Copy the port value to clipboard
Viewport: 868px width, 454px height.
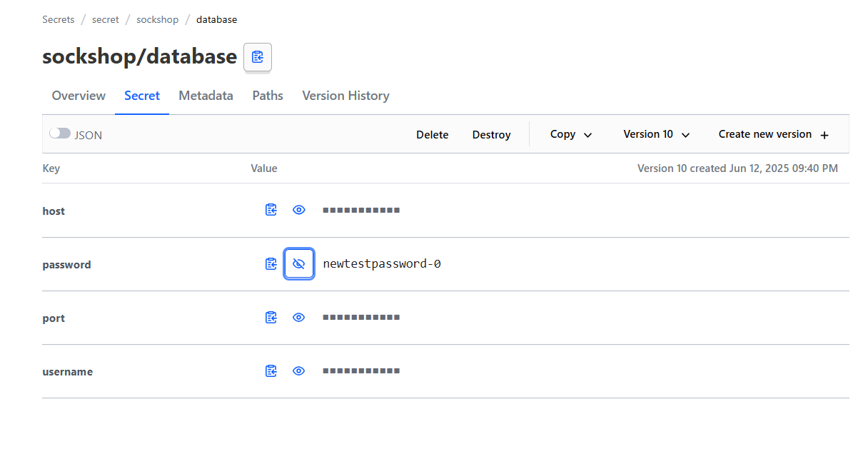271,318
